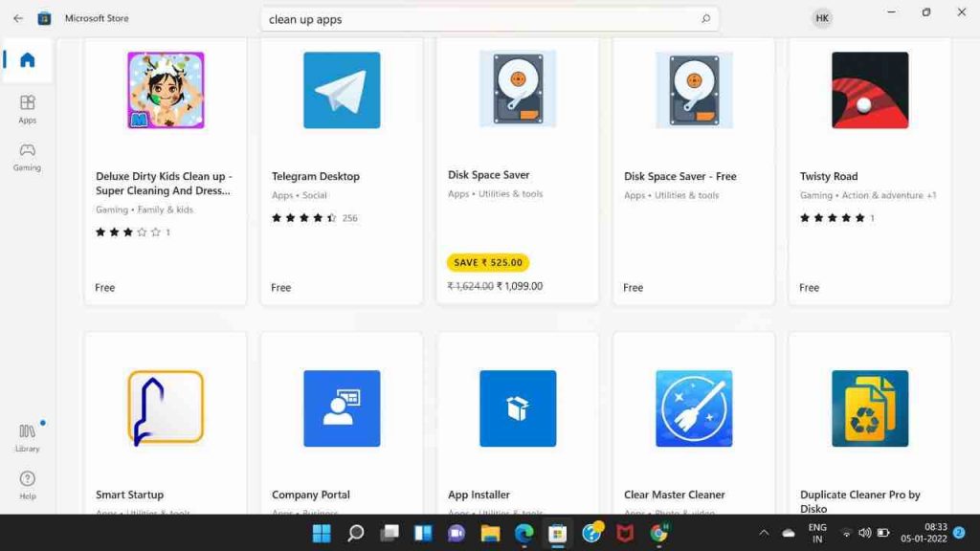Open the Company Portal app icon
The image size is (980, 551).
coord(342,408)
